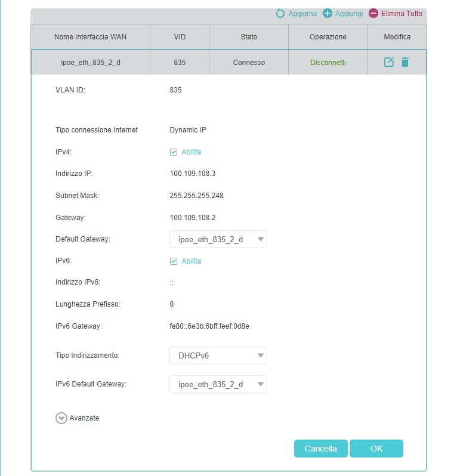Click the Aggiungi text link
Viewport: 457px width, 476px height.
point(349,14)
